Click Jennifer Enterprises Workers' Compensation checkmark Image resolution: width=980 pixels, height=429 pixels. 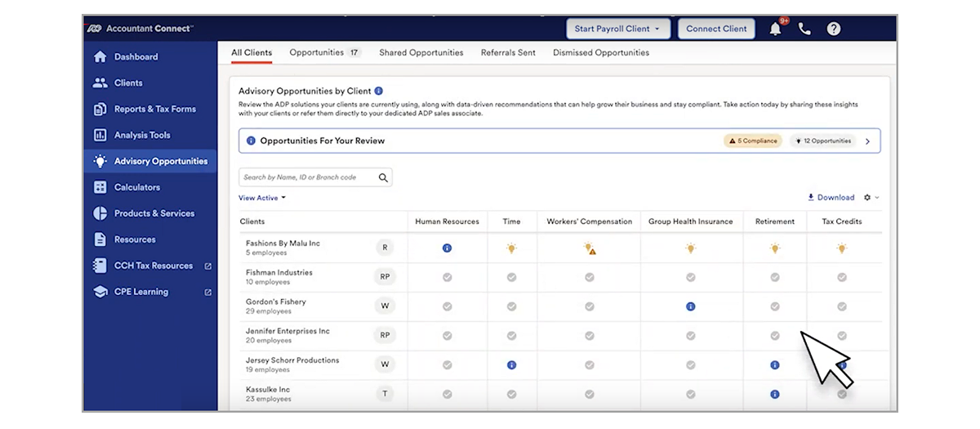click(x=590, y=336)
